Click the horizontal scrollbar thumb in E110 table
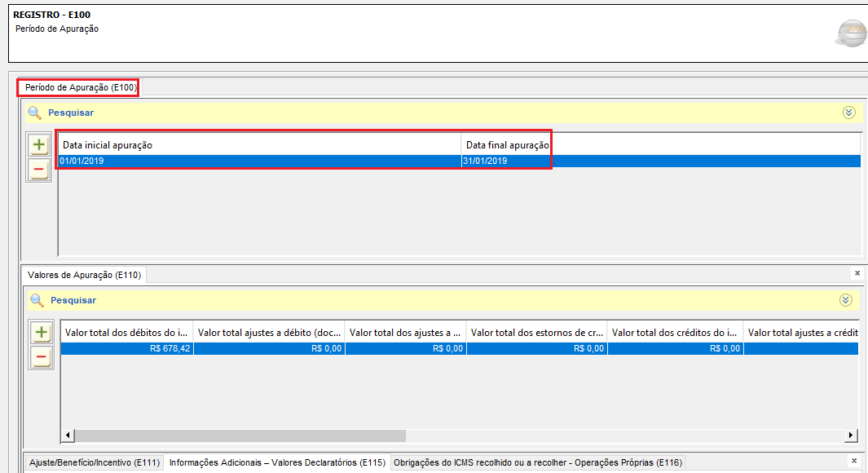This screenshot has height=473, width=868. (x=240, y=435)
